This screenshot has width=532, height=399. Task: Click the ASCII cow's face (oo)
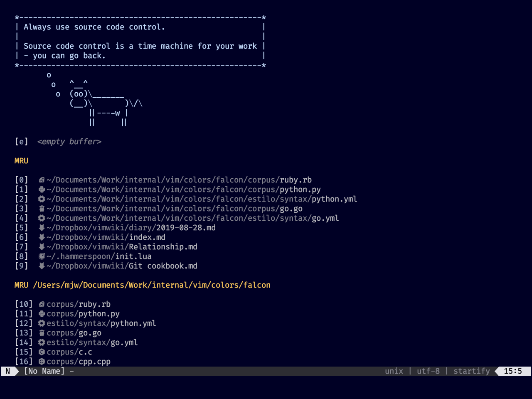[79, 94]
